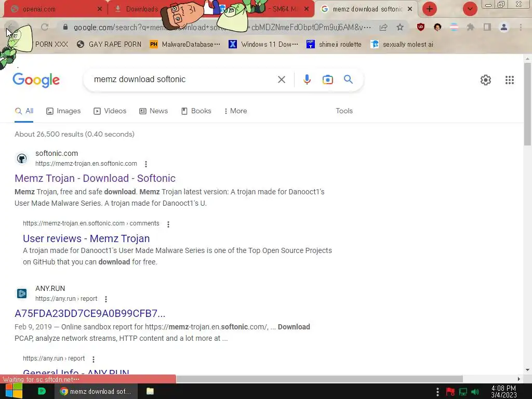The image size is (532, 399).
Task: Open the taskbar clock showing 4:08 PM
Action: point(504,392)
